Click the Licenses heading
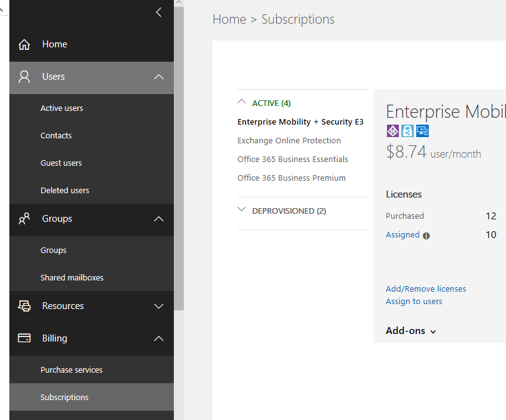Viewport: 506px width, 420px height. pyautogui.click(x=404, y=194)
